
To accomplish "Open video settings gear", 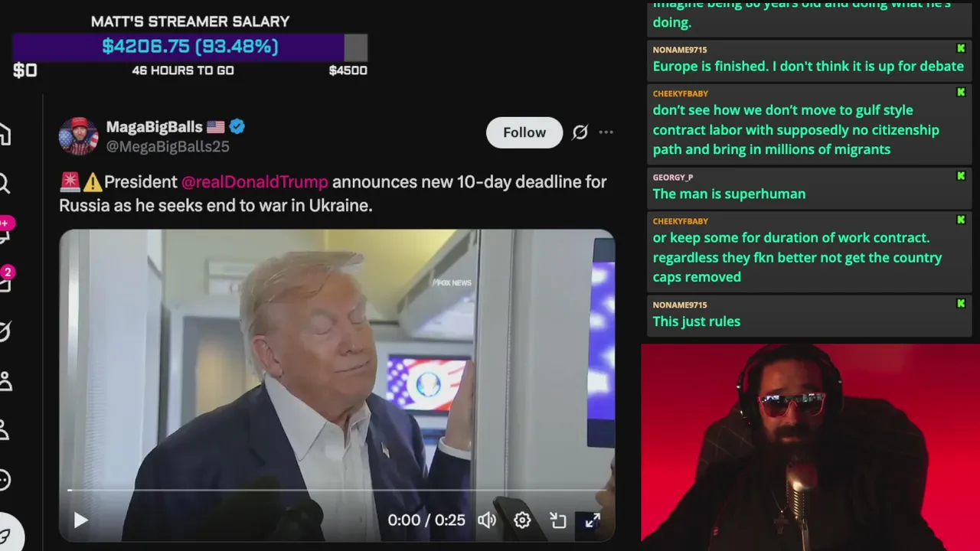I will [522, 520].
